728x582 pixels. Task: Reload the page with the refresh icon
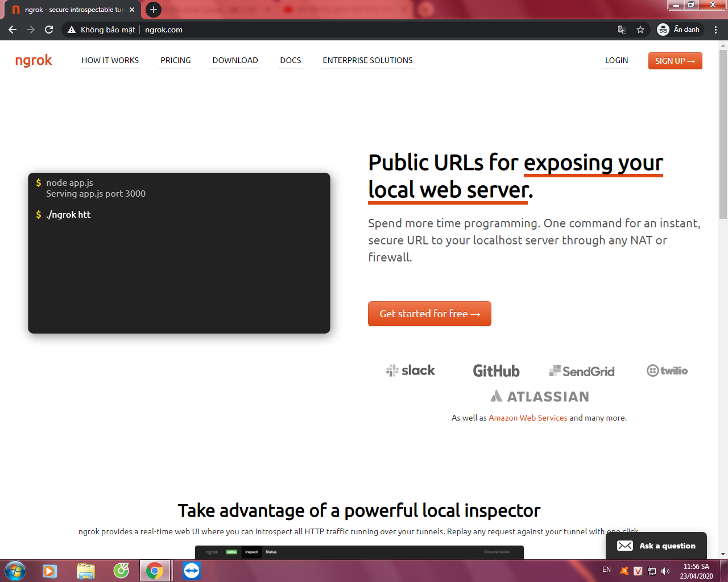(49, 30)
